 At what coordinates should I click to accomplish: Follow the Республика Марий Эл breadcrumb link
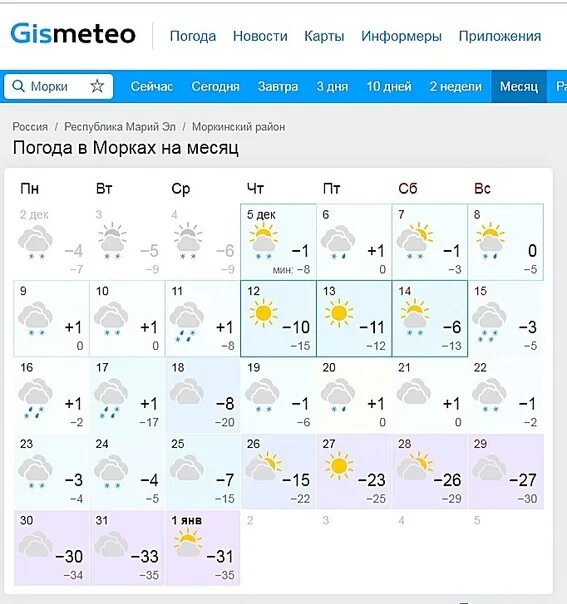120,127
